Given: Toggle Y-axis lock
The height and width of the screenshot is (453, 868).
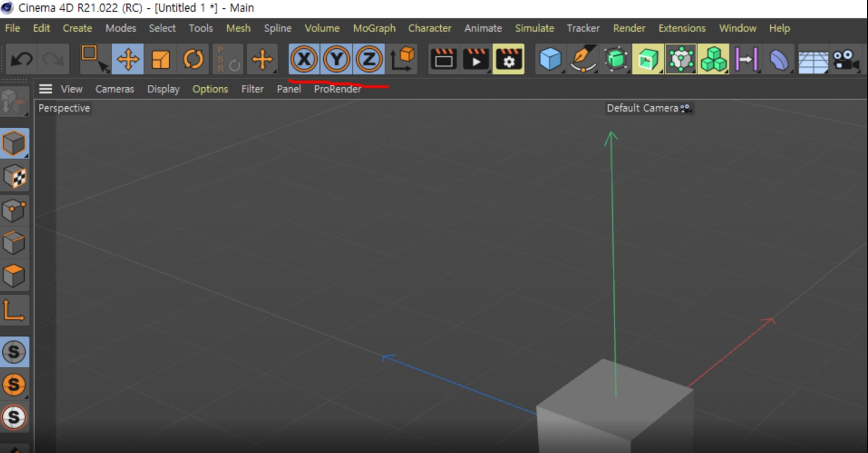Looking at the screenshot, I should pos(336,59).
